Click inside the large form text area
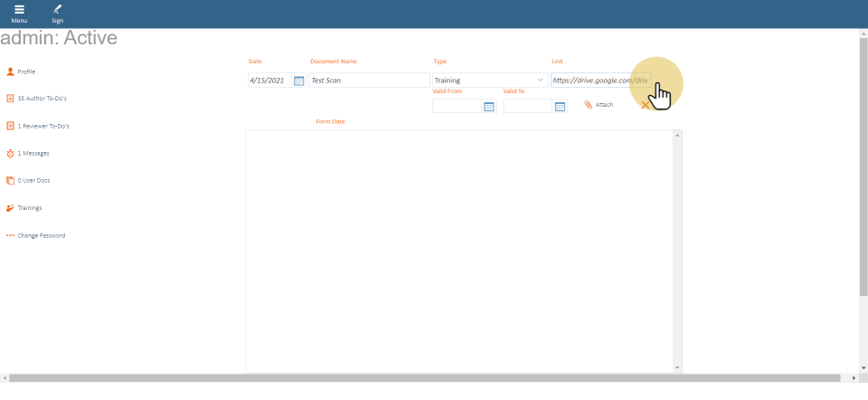The height and width of the screenshot is (400, 868). [458, 249]
